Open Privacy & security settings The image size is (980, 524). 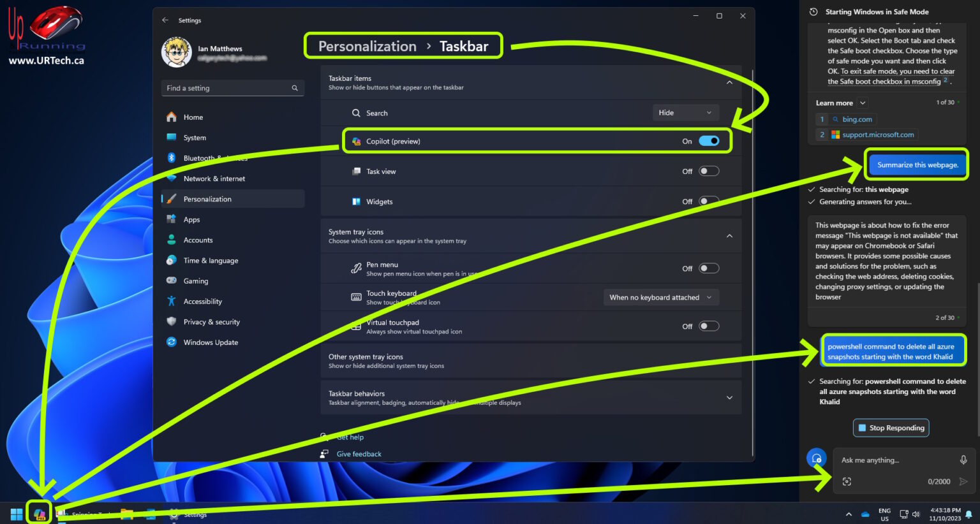[211, 322]
